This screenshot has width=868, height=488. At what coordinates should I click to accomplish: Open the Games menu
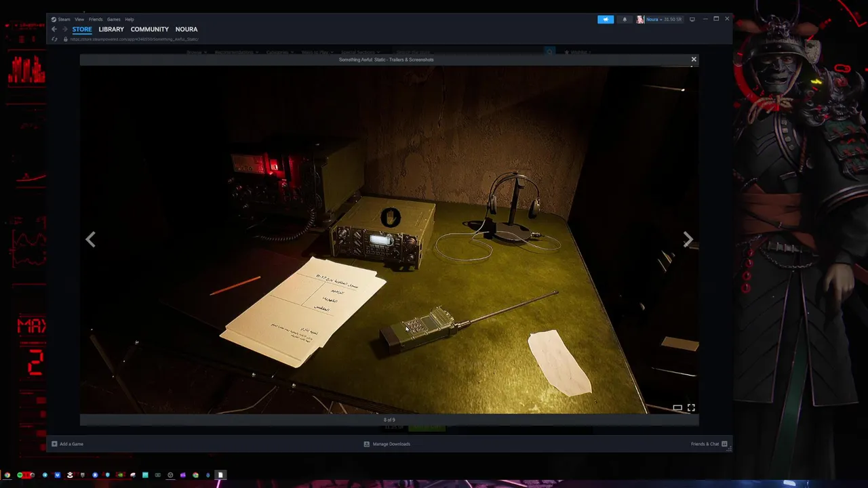click(x=113, y=19)
